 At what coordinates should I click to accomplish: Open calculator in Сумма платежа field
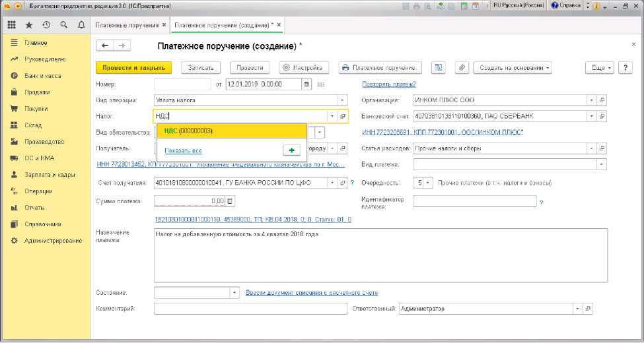(230, 201)
